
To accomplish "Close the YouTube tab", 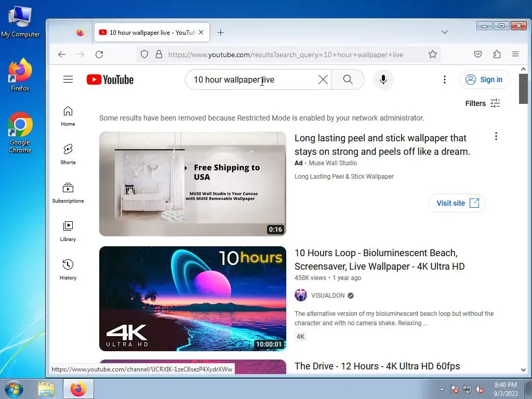I will click(201, 32).
